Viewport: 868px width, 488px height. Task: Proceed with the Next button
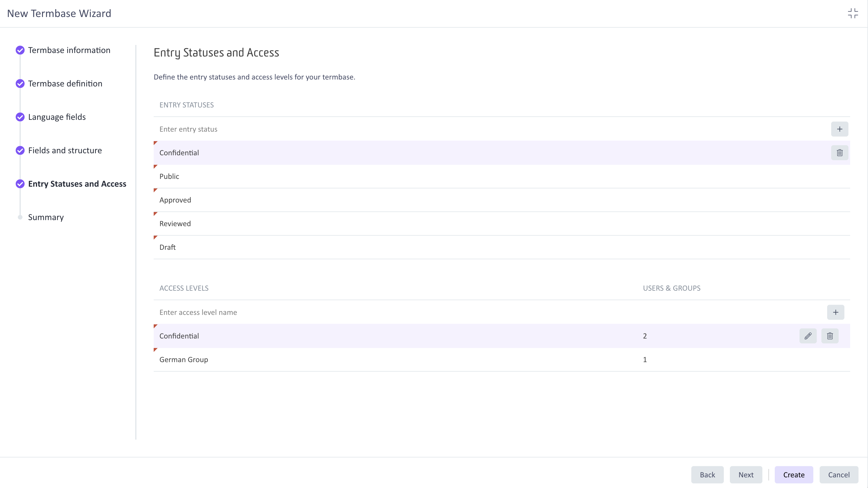pyautogui.click(x=746, y=474)
